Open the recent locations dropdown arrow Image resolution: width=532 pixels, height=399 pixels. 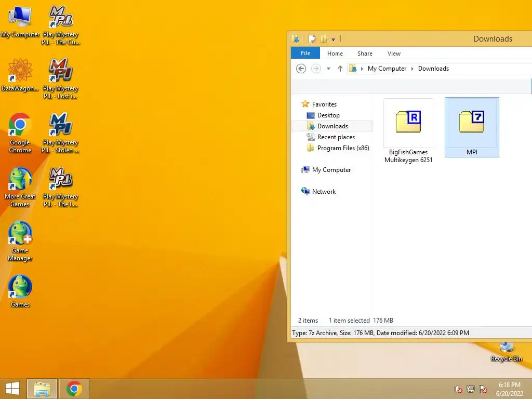point(328,69)
